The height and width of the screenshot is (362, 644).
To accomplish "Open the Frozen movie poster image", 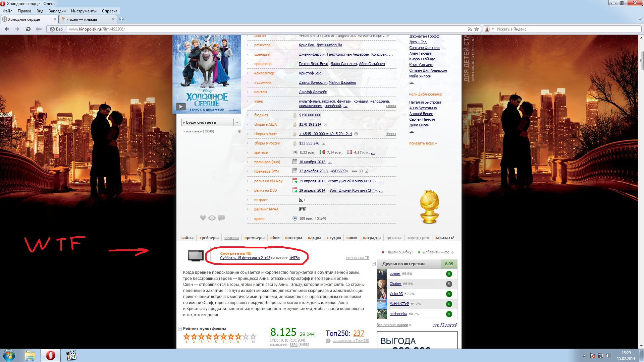I will pyautogui.click(x=207, y=74).
